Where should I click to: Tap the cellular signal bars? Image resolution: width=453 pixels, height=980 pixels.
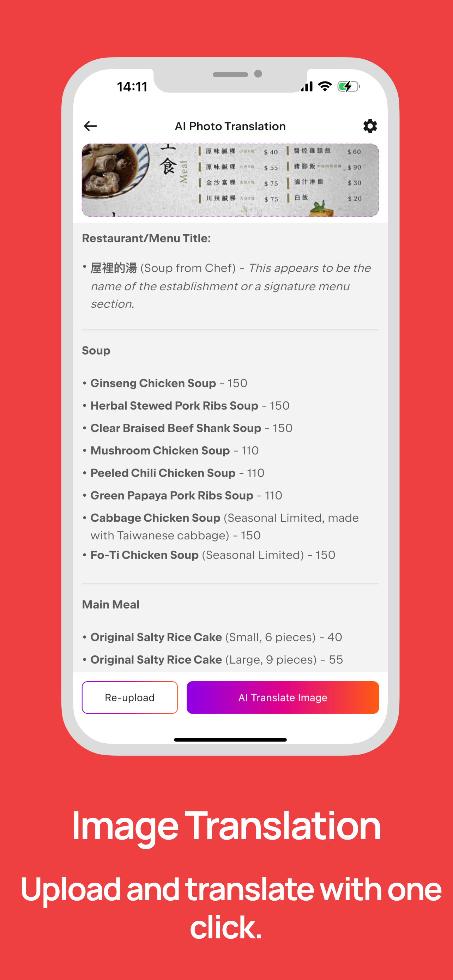pyautogui.click(x=306, y=87)
